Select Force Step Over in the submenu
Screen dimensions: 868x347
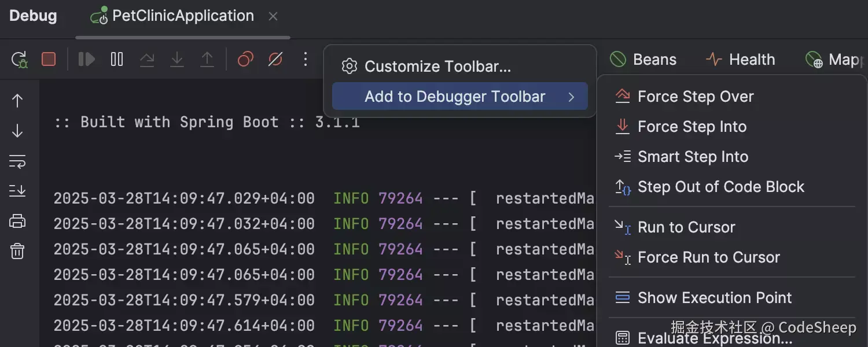click(695, 97)
